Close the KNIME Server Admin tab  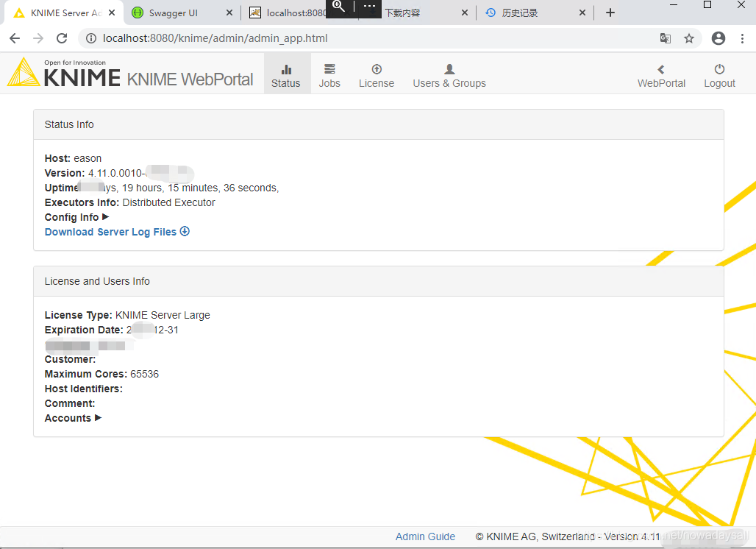[112, 13]
